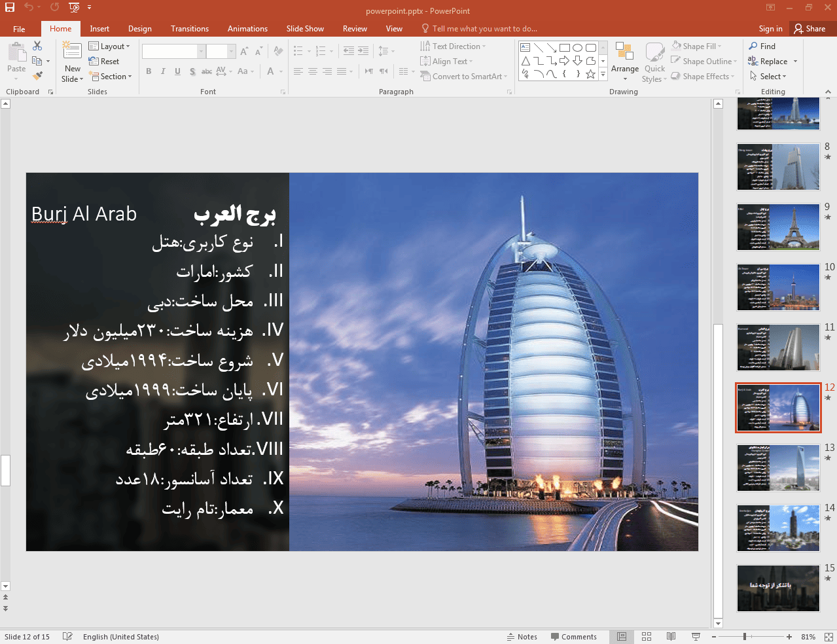The height and width of the screenshot is (644, 837).
Task: Launch Slide Show from status bar
Action: [696, 637]
